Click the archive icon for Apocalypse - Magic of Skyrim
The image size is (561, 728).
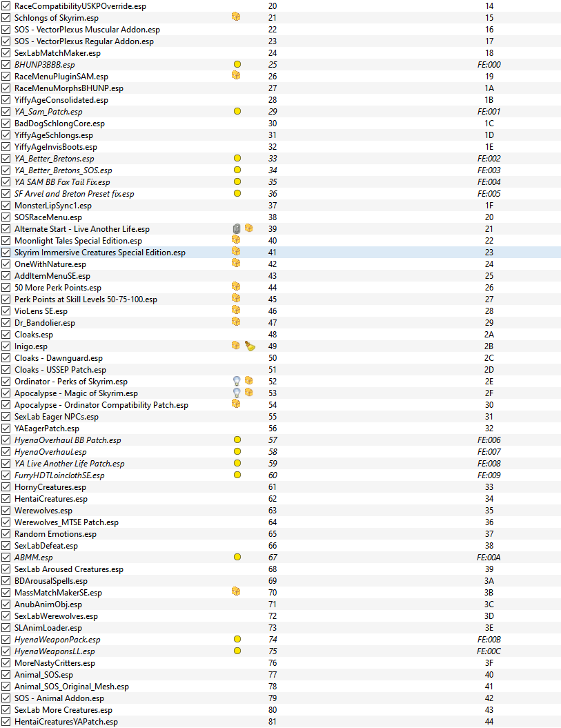[249, 393]
